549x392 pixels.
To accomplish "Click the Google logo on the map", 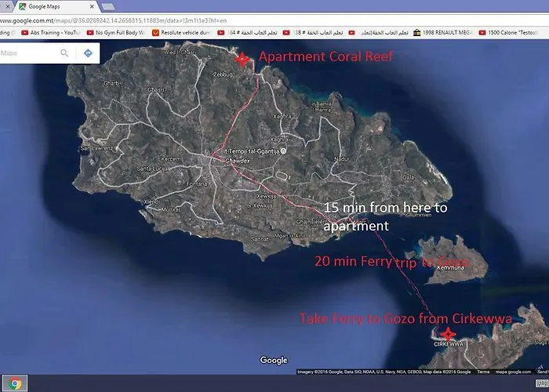I will point(274,361).
